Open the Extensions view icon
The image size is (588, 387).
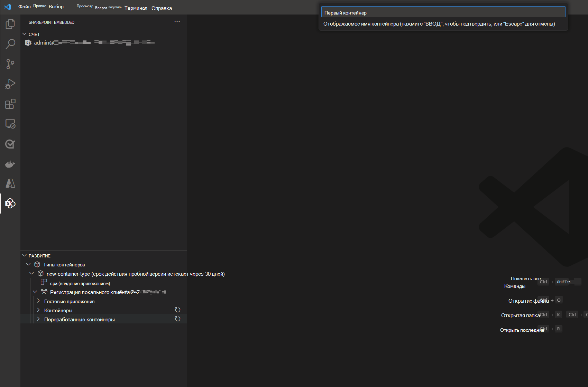click(x=10, y=104)
